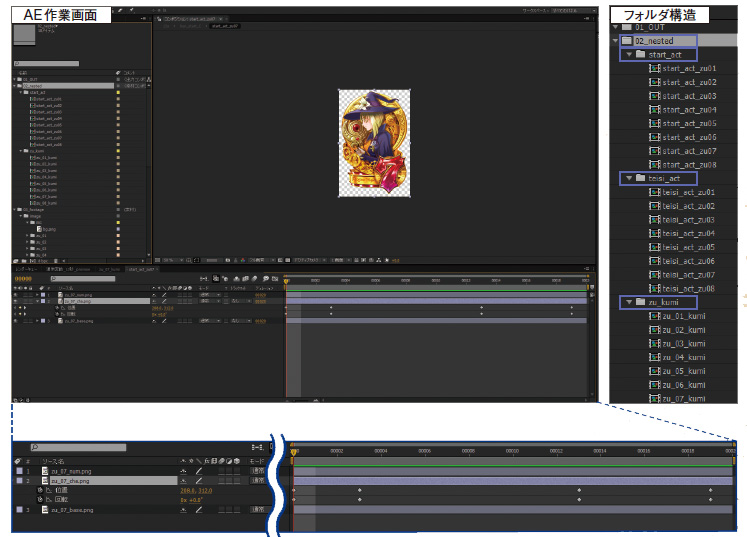Switch to start_act_zu07 timeline tab

(x=141, y=269)
